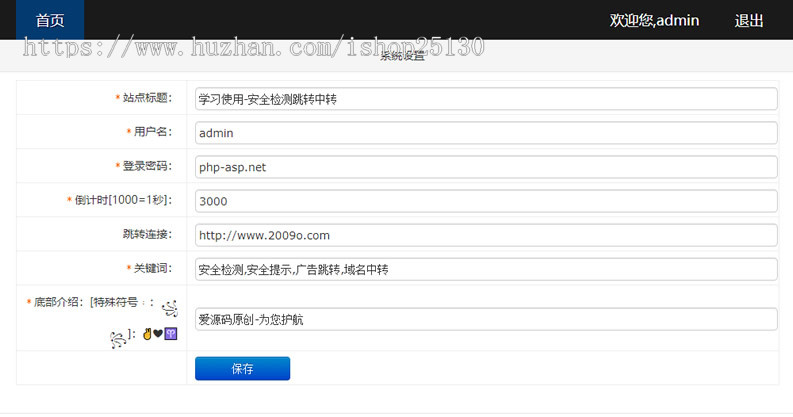Viewport: 793px width, 417px height.
Task: Click the 底部介绍 label text
Action: tap(56, 302)
